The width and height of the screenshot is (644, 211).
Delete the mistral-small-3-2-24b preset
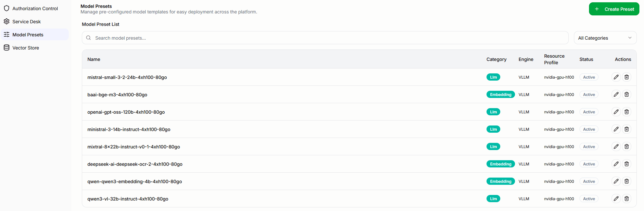tap(627, 77)
